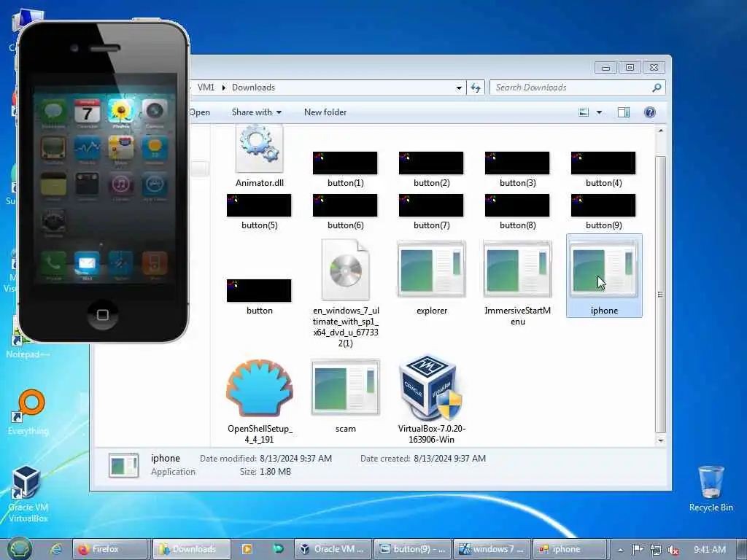Screen dimensions: 747x560
Task: Open Explorer help icon
Action: point(650,112)
